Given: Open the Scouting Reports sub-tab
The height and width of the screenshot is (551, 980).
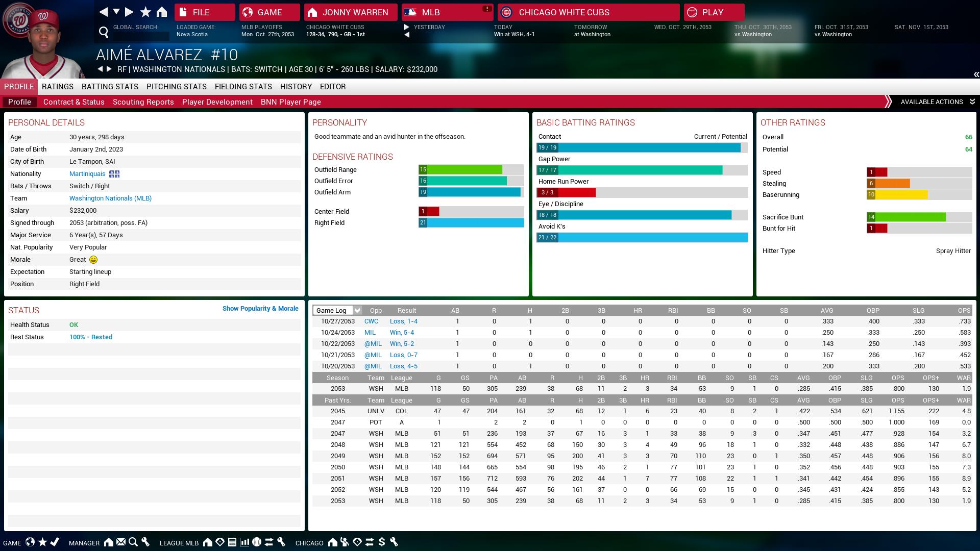Looking at the screenshot, I should (143, 102).
